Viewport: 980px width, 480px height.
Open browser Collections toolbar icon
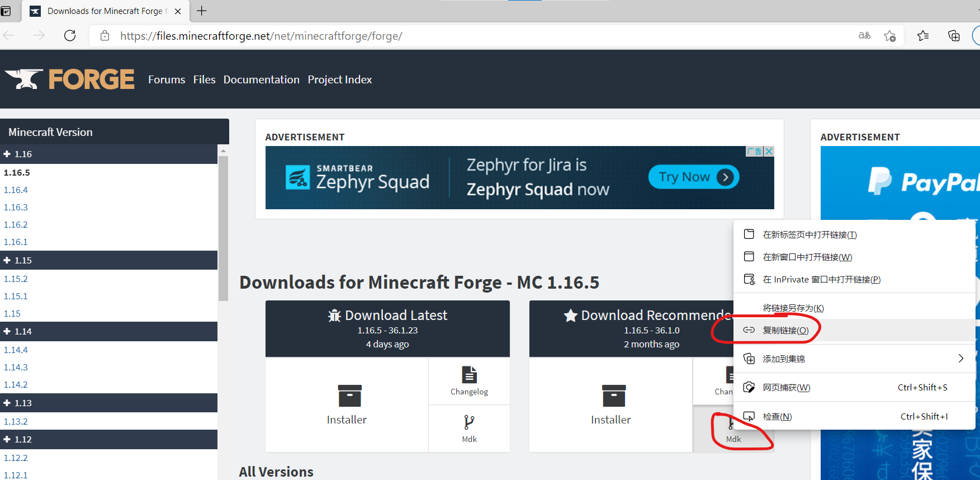pos(954,36)
